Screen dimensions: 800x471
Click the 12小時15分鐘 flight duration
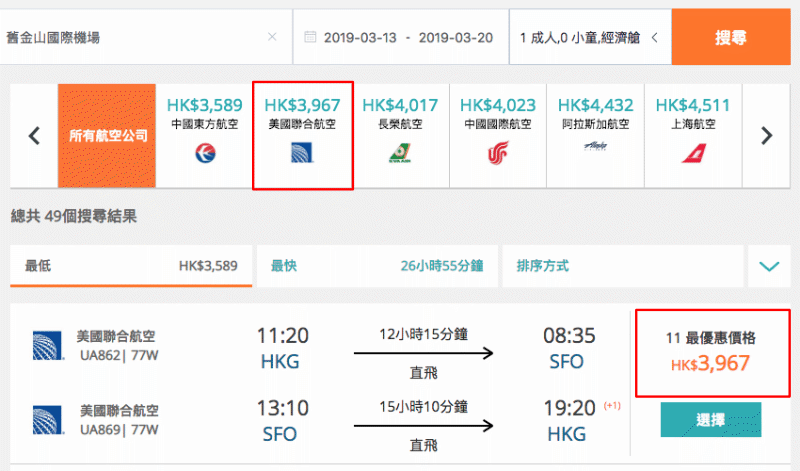[423, 335]
